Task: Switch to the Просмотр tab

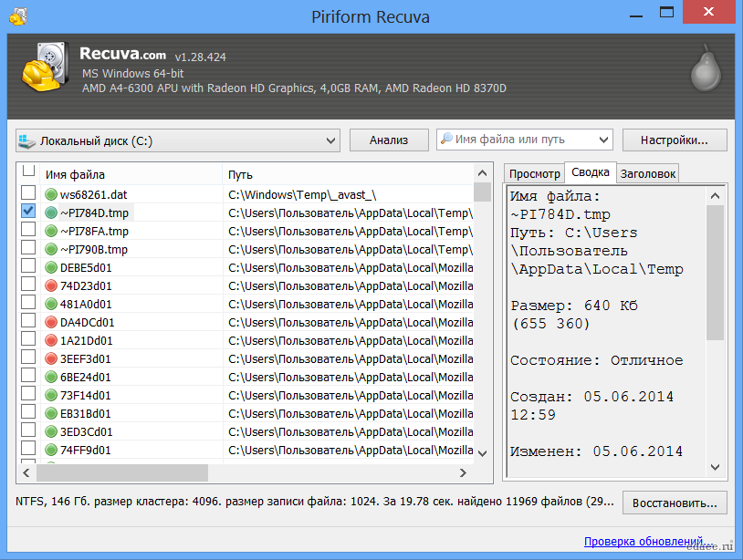Action: 535,173
